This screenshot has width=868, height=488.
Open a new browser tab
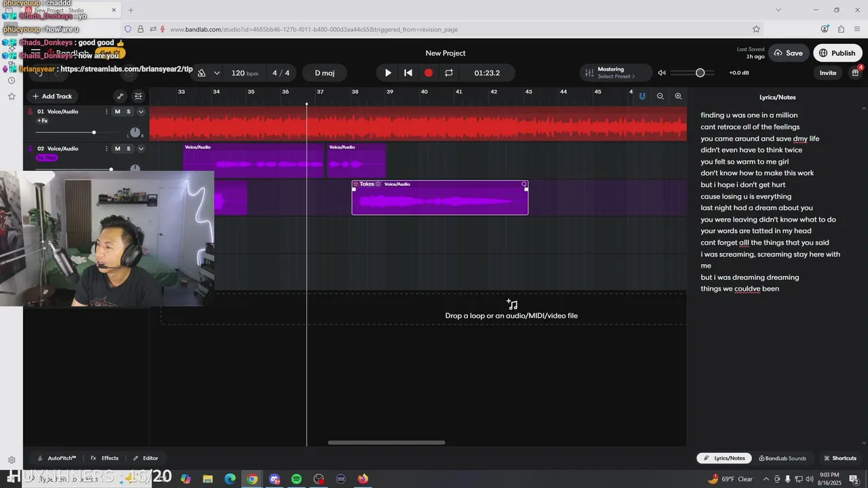point(131,10)
